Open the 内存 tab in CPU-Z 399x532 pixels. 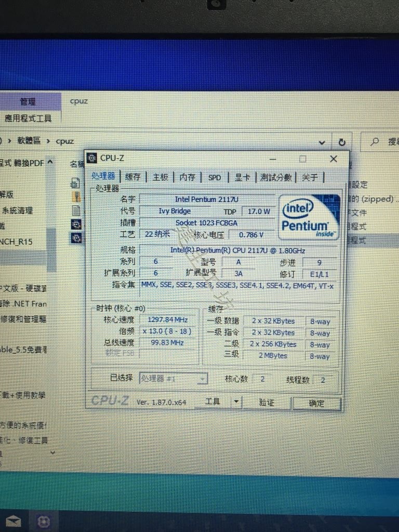[x=187, y=177]
